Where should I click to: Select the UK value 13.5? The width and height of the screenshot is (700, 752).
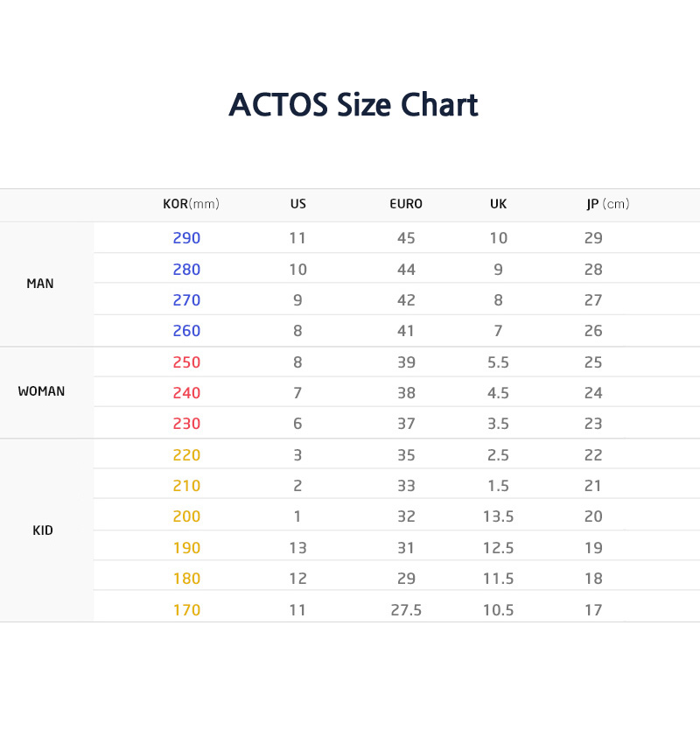tap(498, 517)
